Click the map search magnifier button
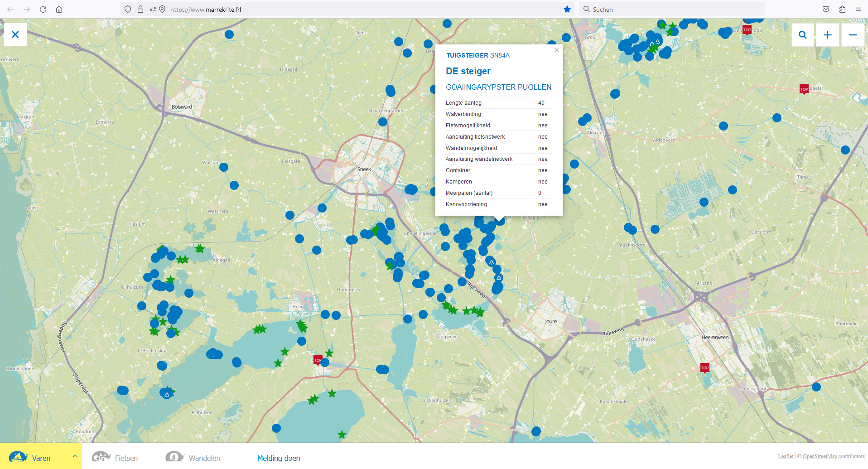This screenshot has width=868, height=469. 802,35
